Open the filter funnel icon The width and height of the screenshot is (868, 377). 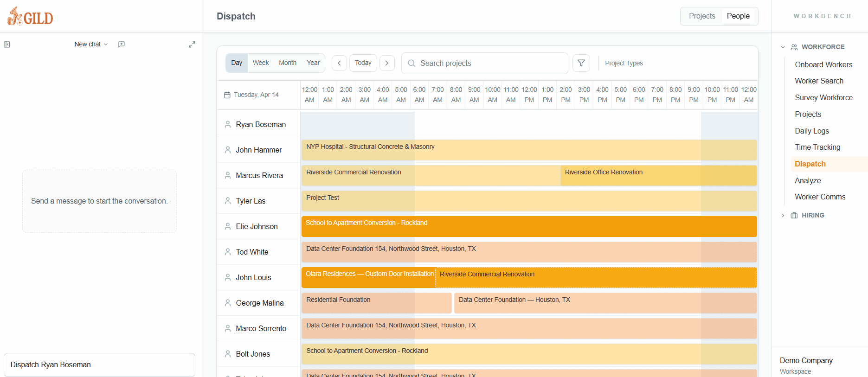click(581, 63)
